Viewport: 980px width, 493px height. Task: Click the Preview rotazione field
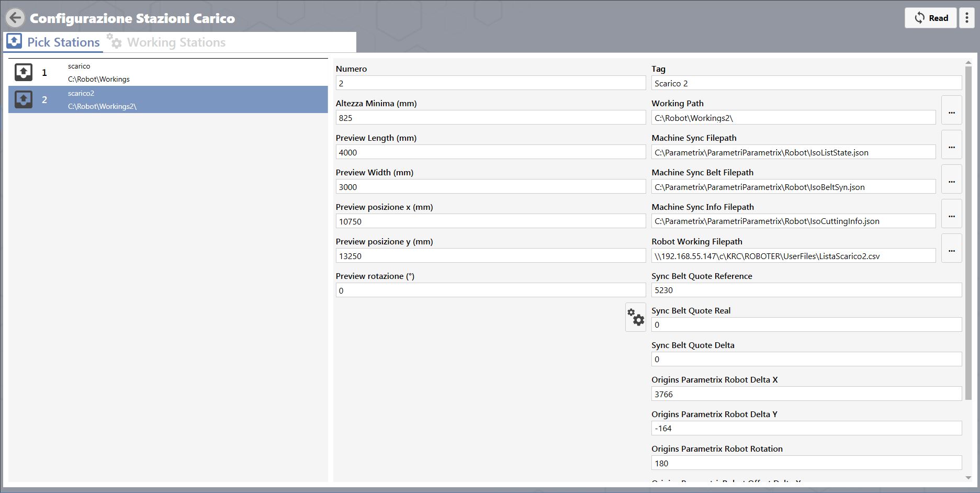(491, 290)
